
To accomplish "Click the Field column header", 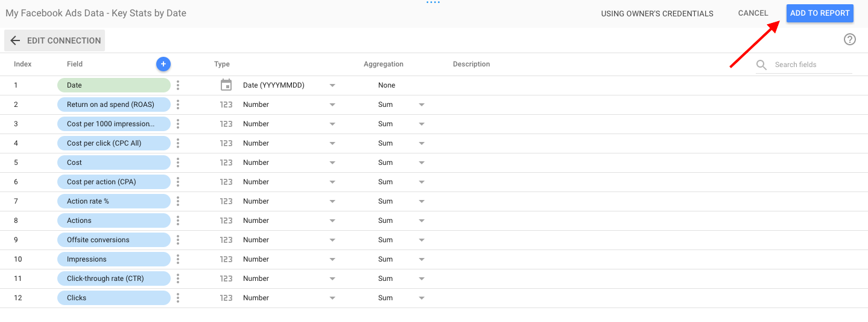I will [75, 64].
